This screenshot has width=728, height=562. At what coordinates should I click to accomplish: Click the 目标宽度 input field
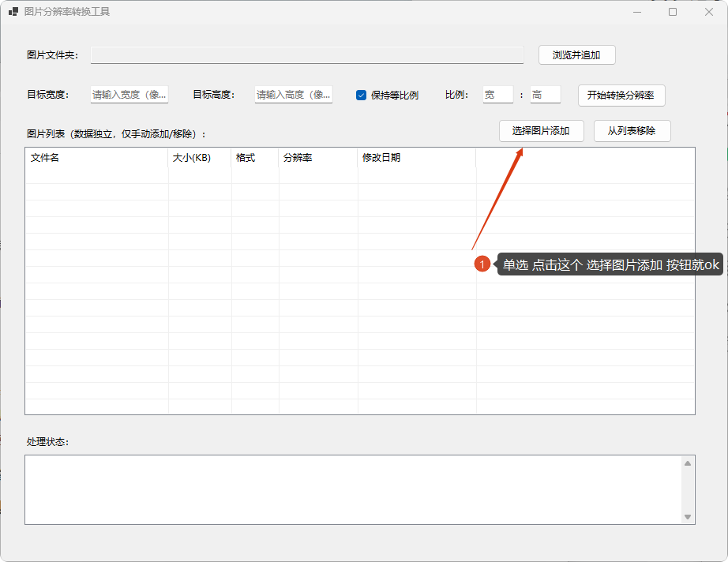[129, 95]
